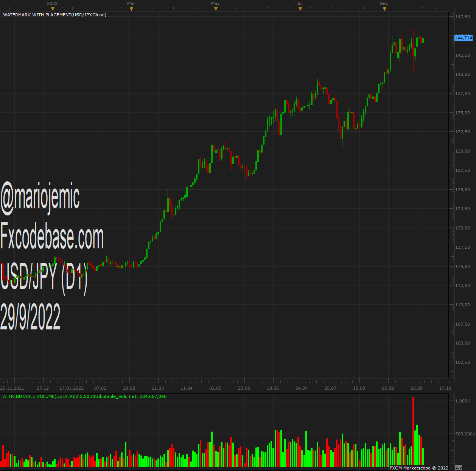This screenshot has height=471, width=476.
Task: Select the WATERMARK WITH PLACEMENT indicator label
Action: [54, 15]
